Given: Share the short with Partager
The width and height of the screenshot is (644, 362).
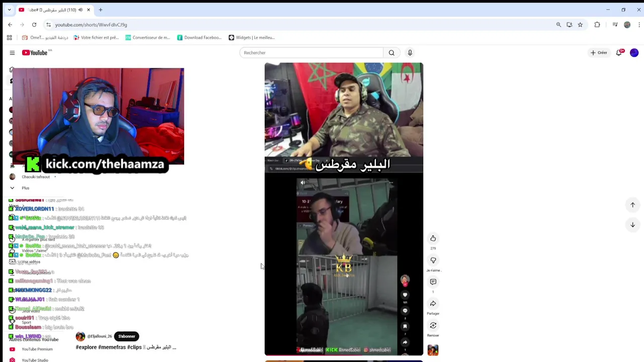Looking at the screenshot, I should pyautogui.click(x=433, y=304).
